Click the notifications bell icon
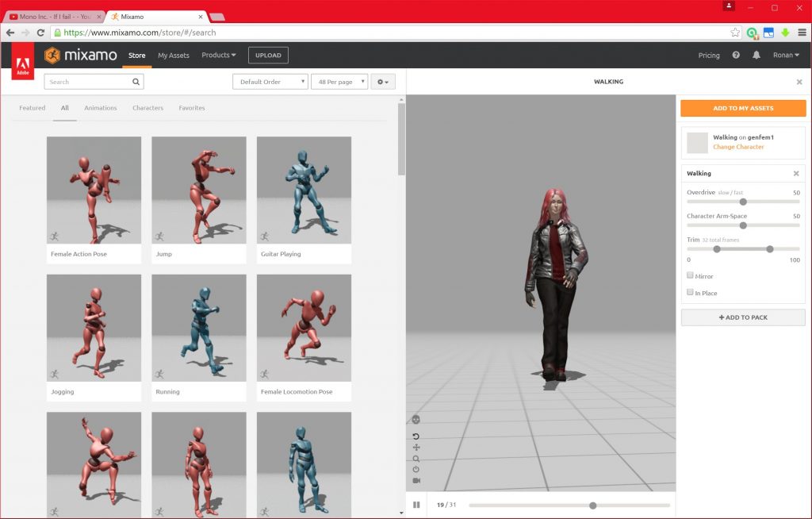 coord(758,55)
